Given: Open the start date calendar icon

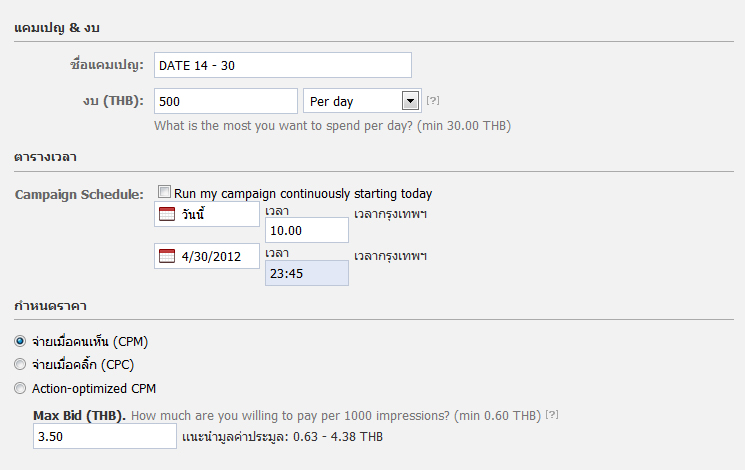Looking at the screenshot, I should click(x=167, y=214).
